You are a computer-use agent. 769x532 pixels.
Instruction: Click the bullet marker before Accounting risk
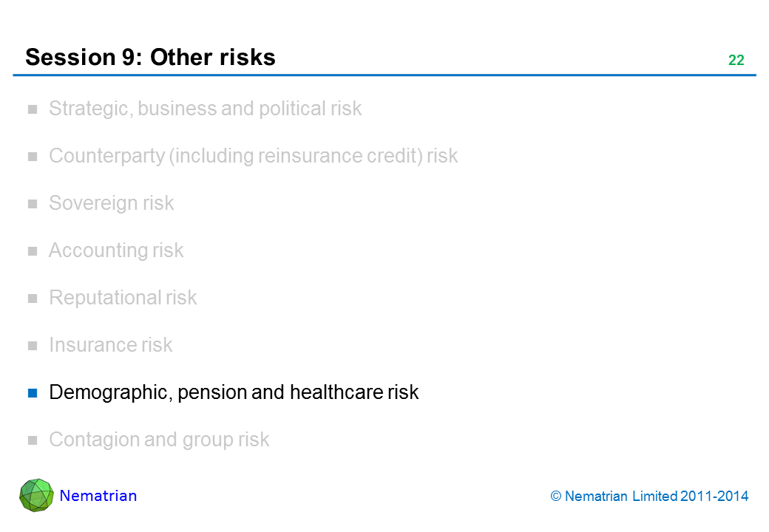click(x=33, y=251)
